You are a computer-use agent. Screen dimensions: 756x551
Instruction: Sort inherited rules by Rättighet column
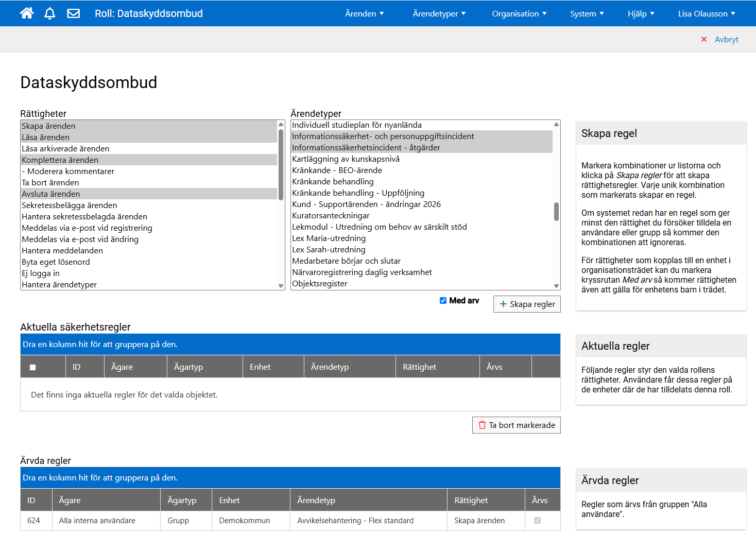click(x=471, y=500)
